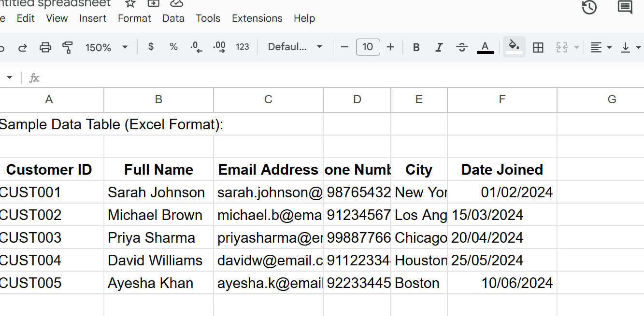Image resolution: width=644 pixels, height=316 pixels.
Task: Open the Extensions menu
Action: pos(257,18)
